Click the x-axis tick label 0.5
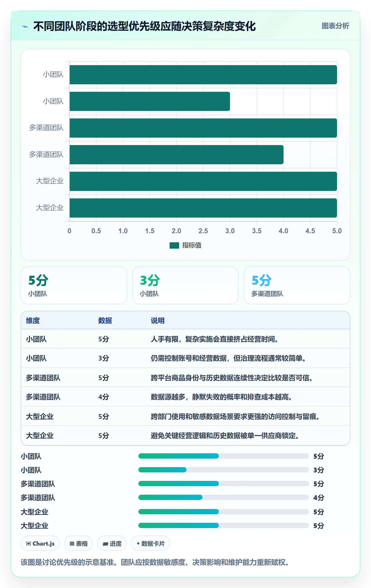The image size is (371, 588). pyautogui.click(x=96, y=231)
